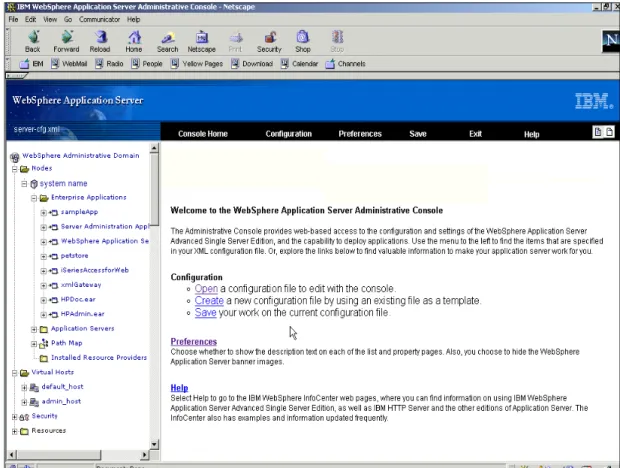The height and width of the screenshot is (468, 620).
Task: Go to Console Home tab
Action: 203,134
